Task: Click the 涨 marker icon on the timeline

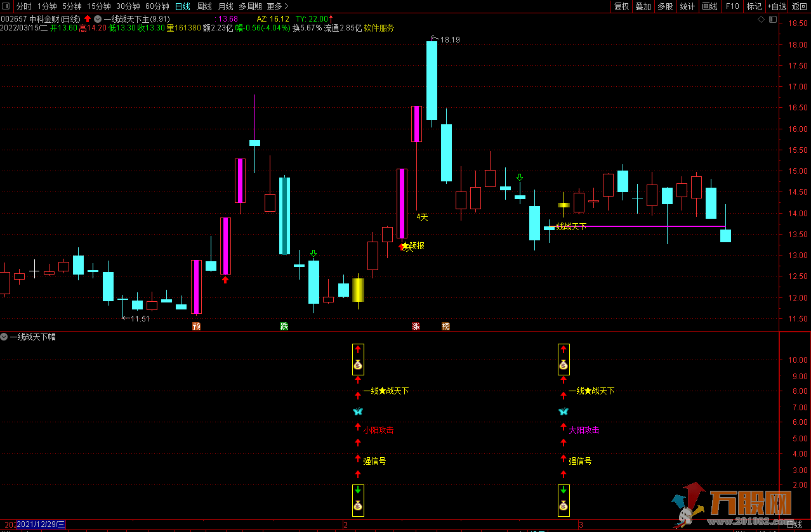Action: point(416,327)
